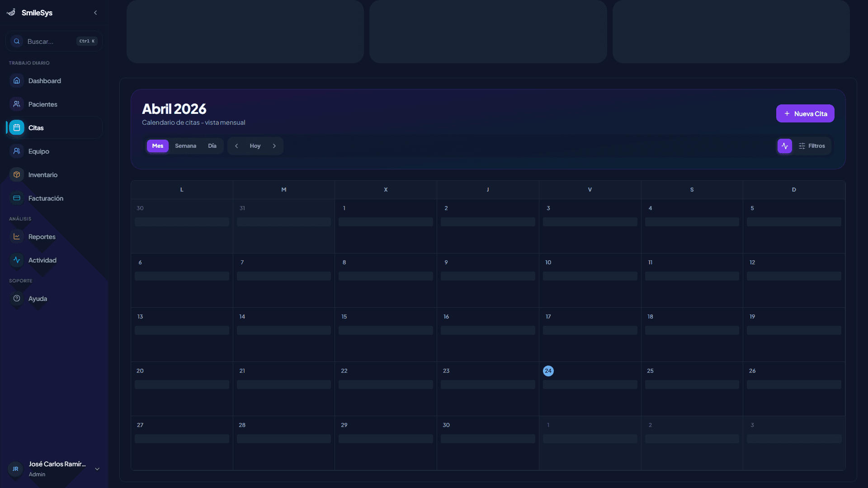Create a new appointment with Nueva Cita
Screen dimensions: 868x488
point(805,113)
